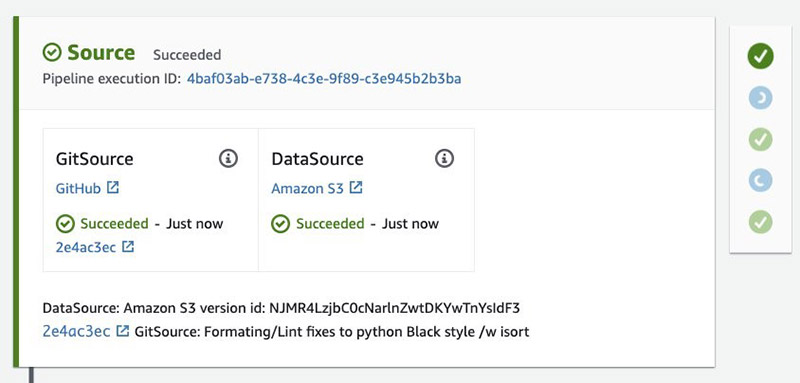Select the third stage light green checkmark
800x383 pixels.
pyautogui.click(x=761, y=139)
